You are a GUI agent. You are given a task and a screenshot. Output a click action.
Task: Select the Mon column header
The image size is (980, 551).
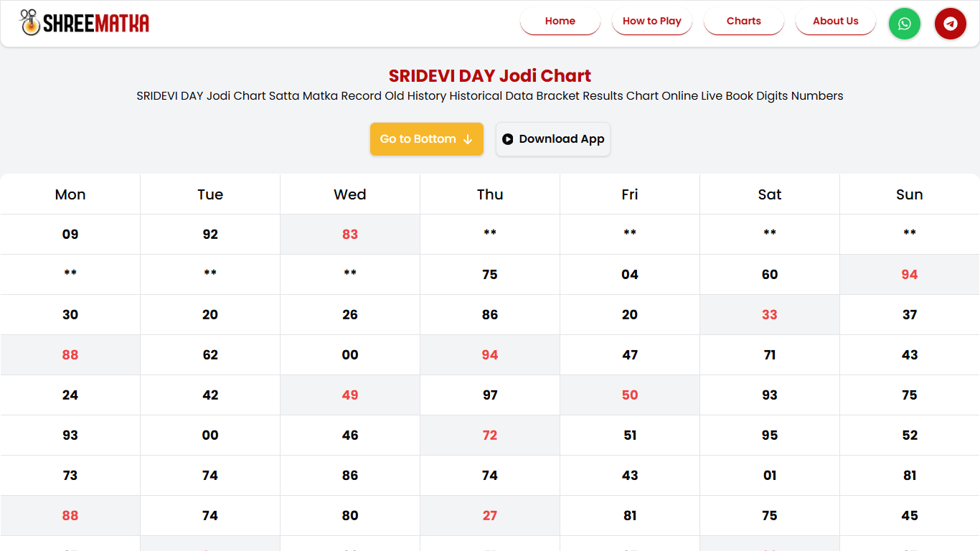(x=70, y=194)
